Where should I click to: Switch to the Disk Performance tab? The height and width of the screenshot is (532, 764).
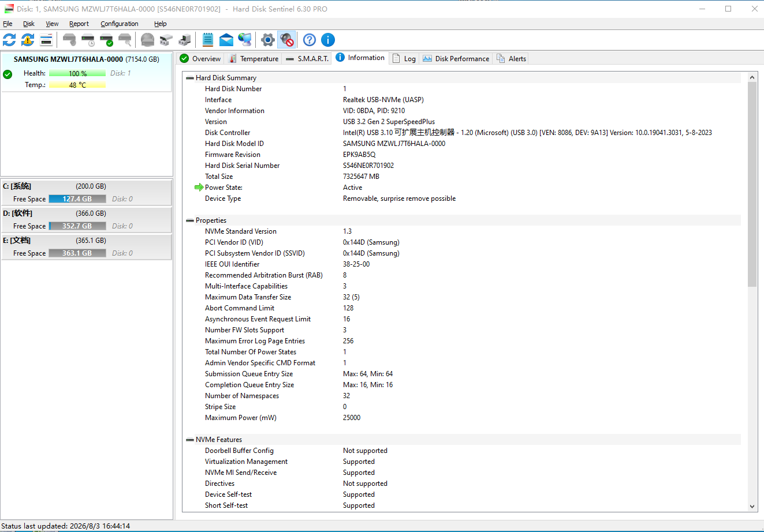click(x=456, y=58)
